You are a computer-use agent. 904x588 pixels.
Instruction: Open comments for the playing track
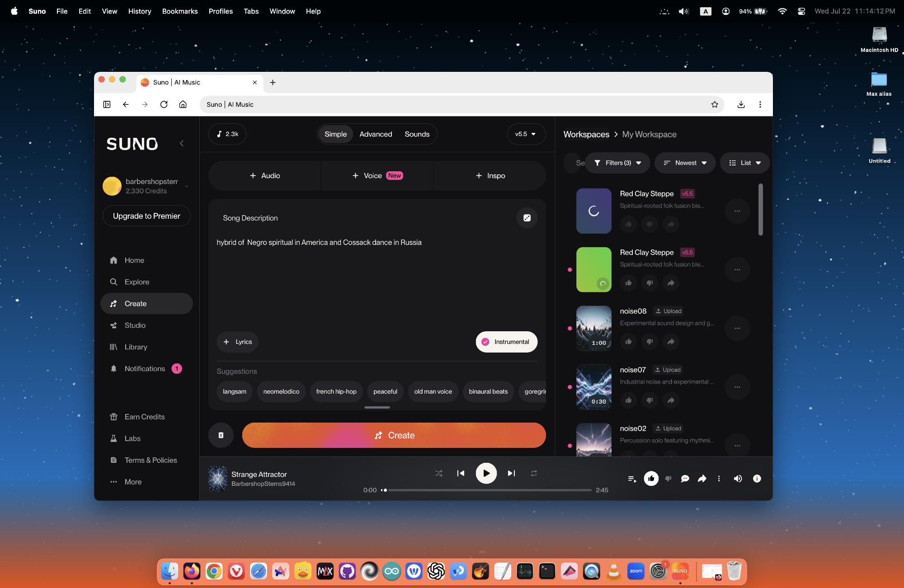tap(685, 479)
